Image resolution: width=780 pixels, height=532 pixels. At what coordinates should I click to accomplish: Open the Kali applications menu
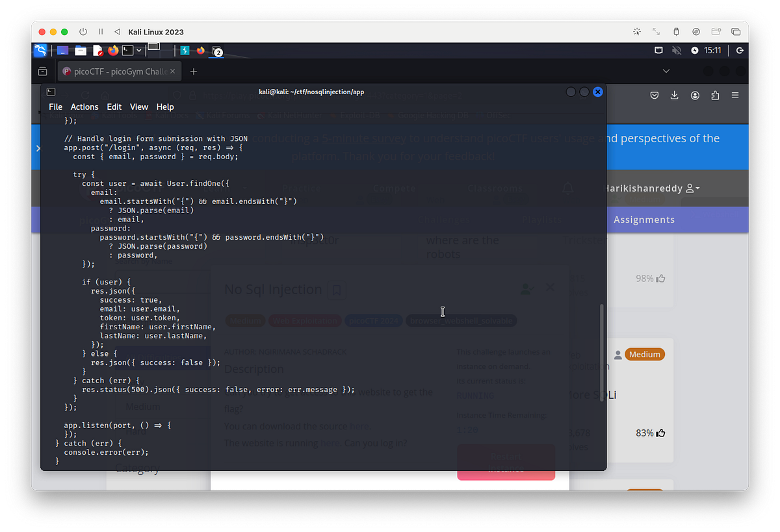pos(41,50)
